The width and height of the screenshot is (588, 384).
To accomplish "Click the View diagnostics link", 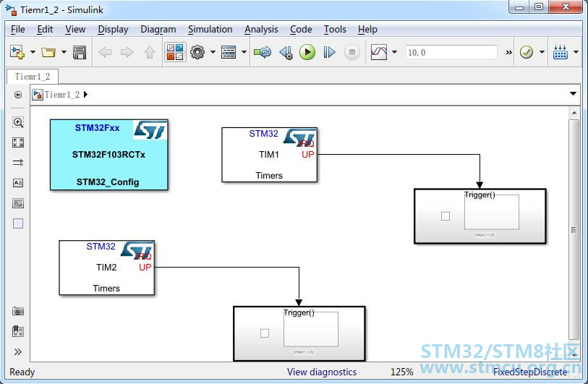I will click(x=322, y=372).
